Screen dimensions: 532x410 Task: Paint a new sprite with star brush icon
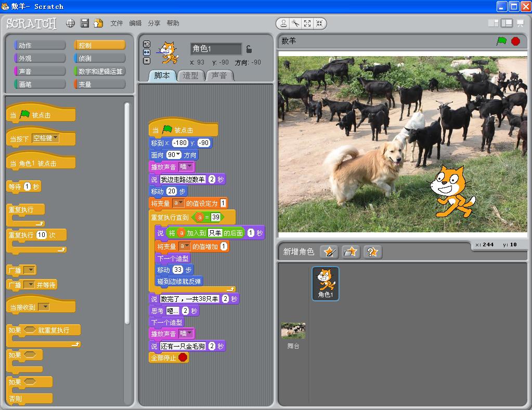point(329,252)
